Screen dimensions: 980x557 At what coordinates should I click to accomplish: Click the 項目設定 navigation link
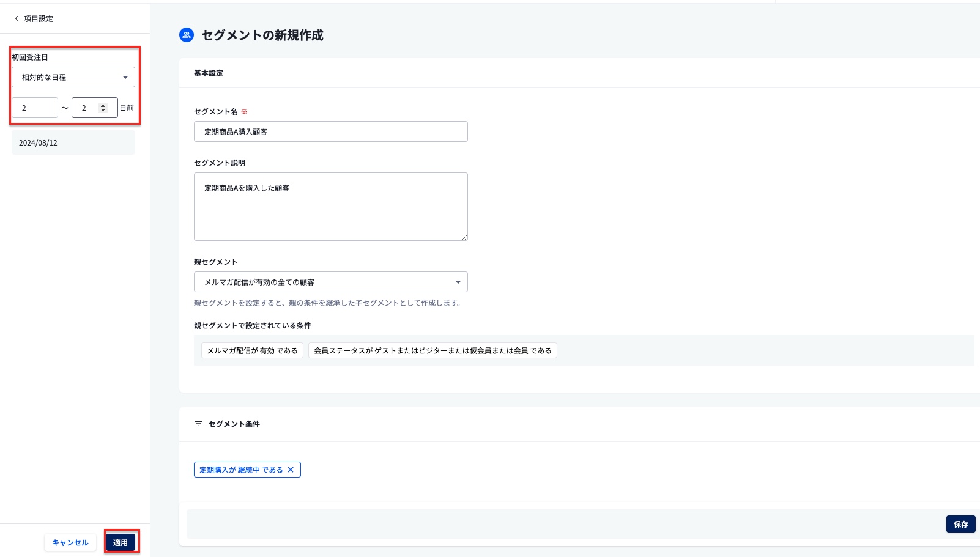pyautogui.click(x=37, y=18)
